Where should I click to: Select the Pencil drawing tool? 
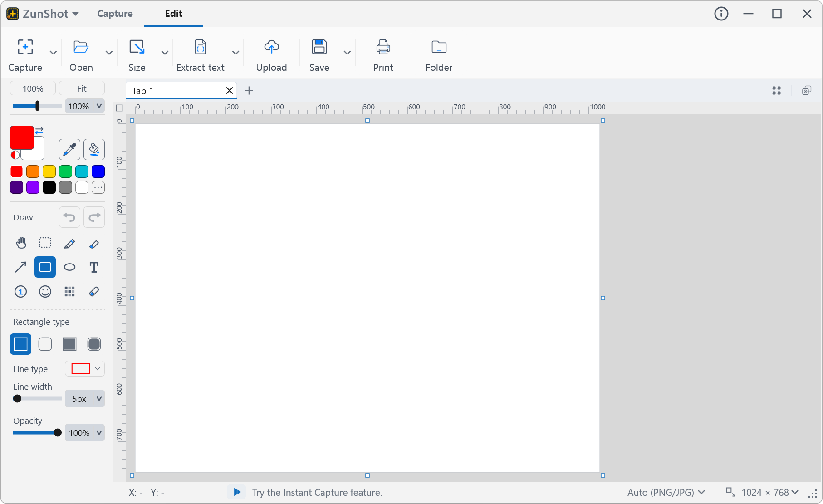click(x=69, y=243)
